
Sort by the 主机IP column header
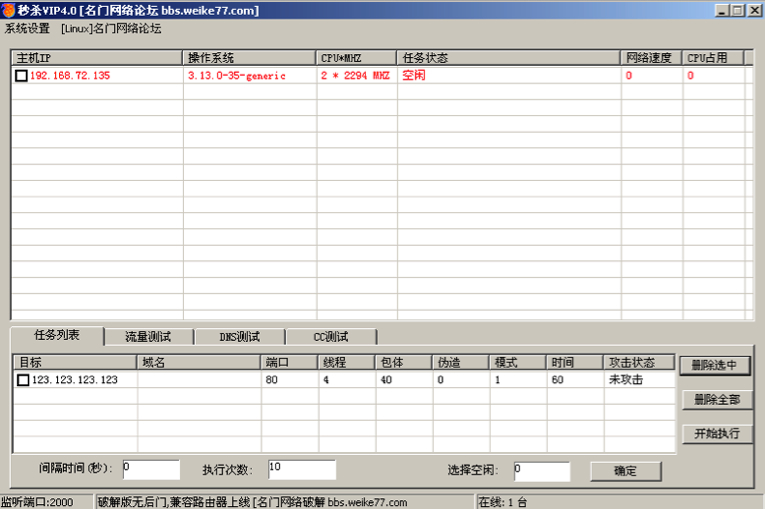tap(97, 58)
